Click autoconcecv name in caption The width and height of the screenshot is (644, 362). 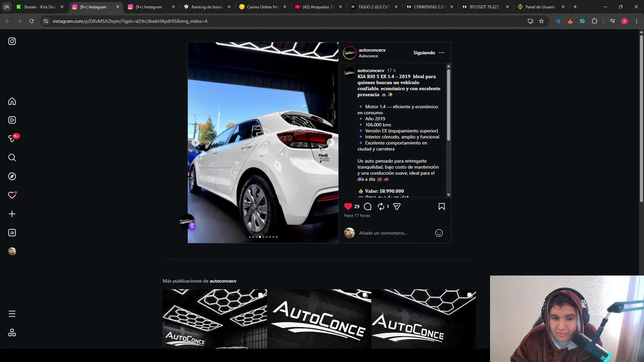coord(371,70)
